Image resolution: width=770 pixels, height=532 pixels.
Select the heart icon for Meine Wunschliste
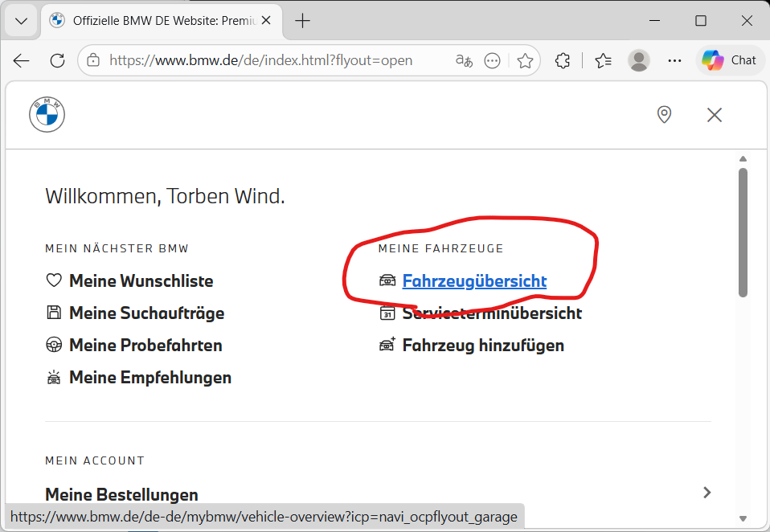pyautogui.click(x=53, y=280)
